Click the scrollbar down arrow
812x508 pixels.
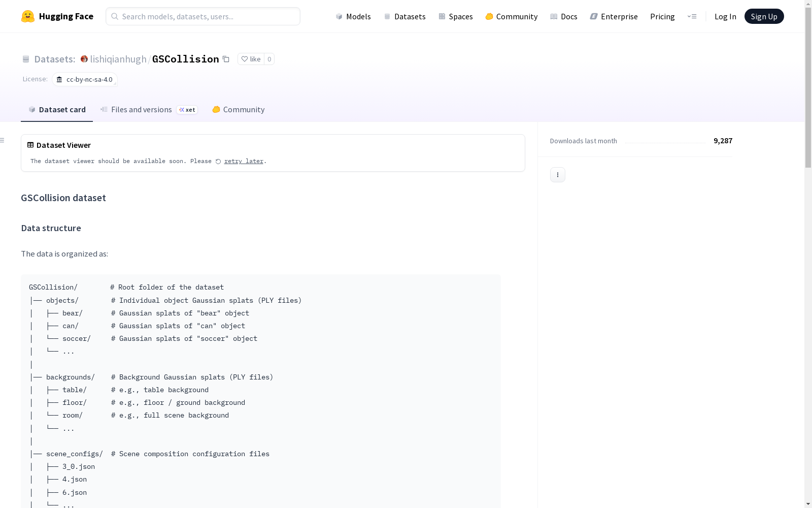[x=808, y=504]
